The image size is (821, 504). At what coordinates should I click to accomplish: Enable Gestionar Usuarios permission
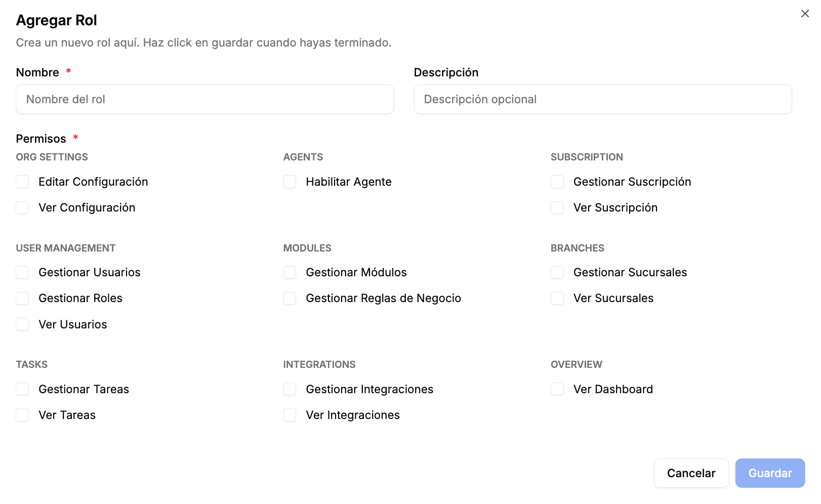tap(22, 272)
